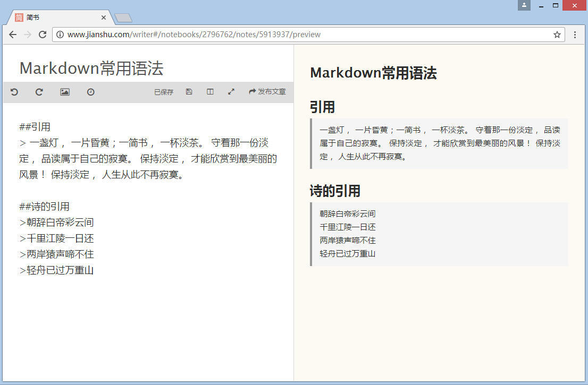Screen dimensions: 588x385
Task: Click editor paragraph starting 一盏灯
Action: (x=148, y=159)
